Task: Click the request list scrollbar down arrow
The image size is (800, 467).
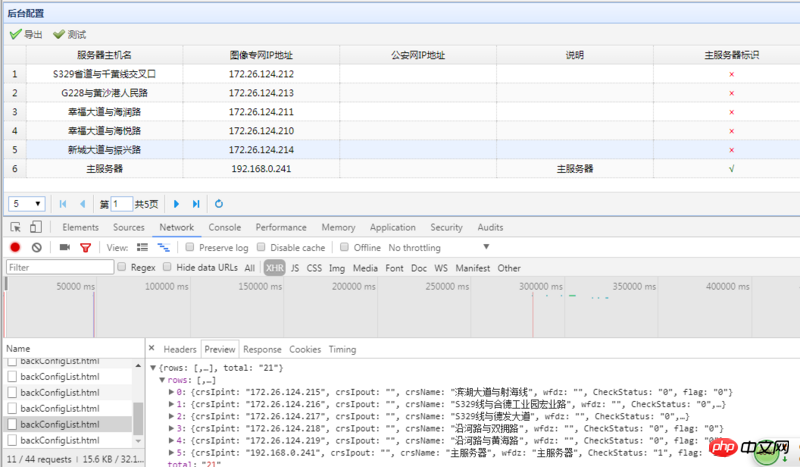Action: 138,440
